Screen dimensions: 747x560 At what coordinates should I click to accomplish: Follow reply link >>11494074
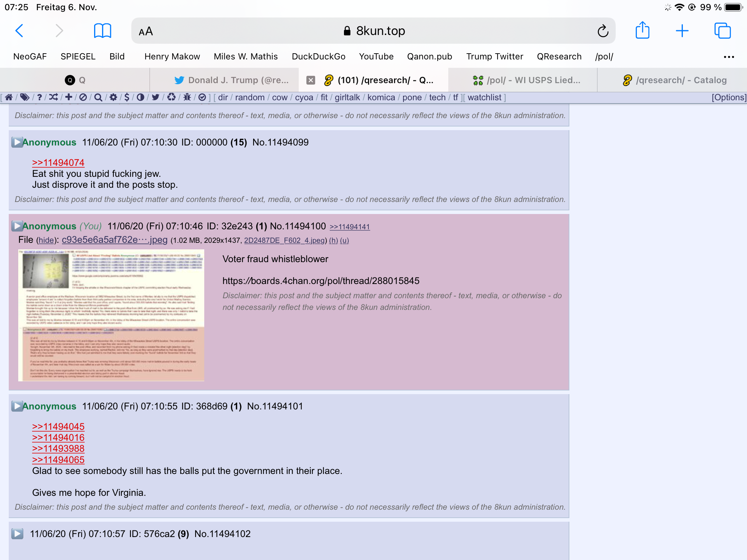point(58,163)
